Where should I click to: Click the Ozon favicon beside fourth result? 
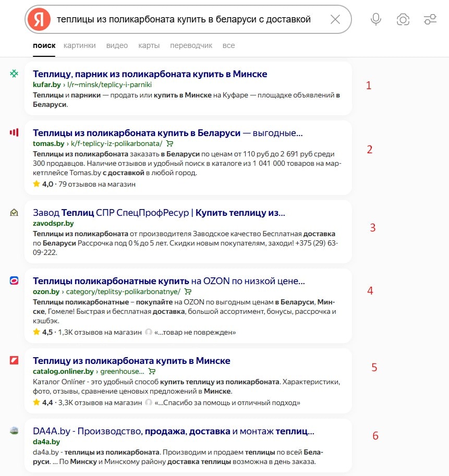coord(14,281)
